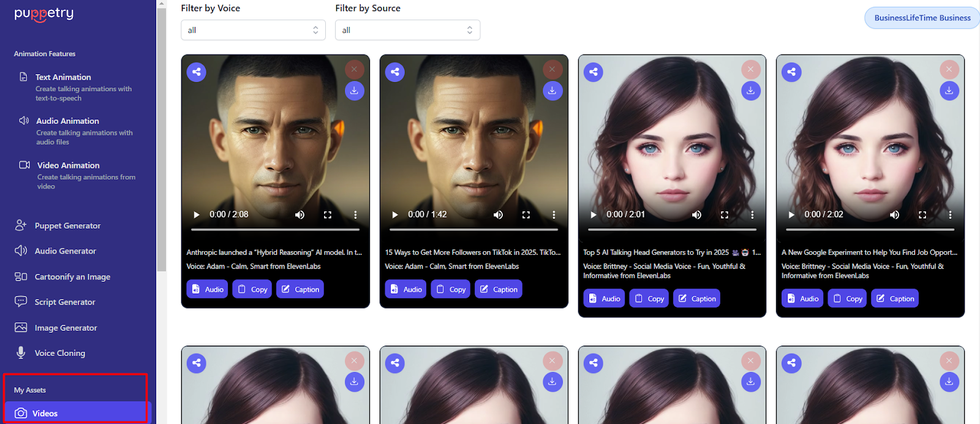Enter fullscreen on the 2:01 video

point(725,214)
